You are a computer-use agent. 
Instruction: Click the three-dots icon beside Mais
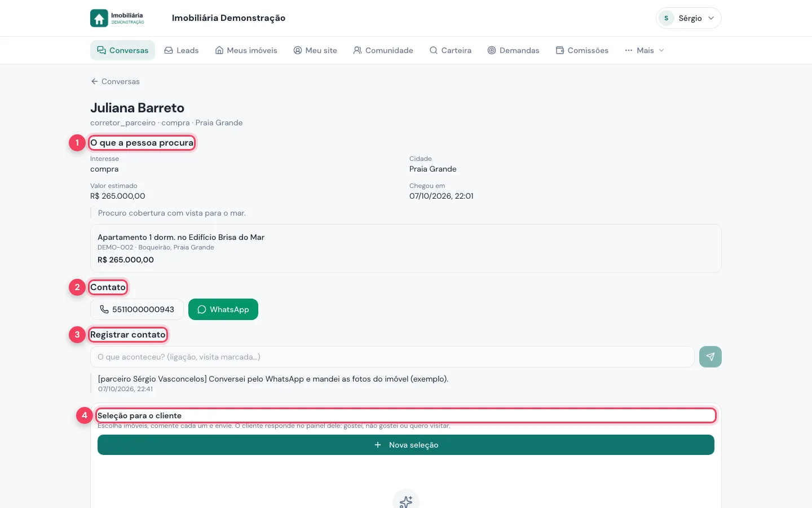tap(629, 50)
